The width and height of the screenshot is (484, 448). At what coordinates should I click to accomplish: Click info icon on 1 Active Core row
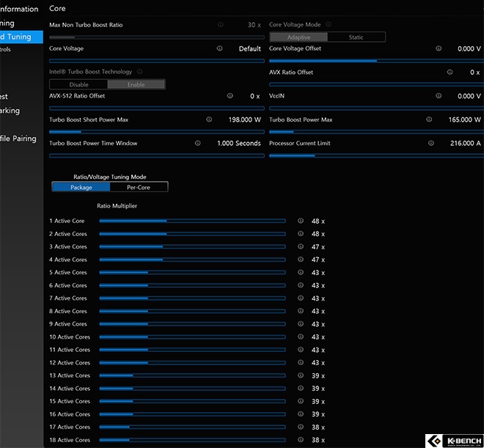coord(301,221)
